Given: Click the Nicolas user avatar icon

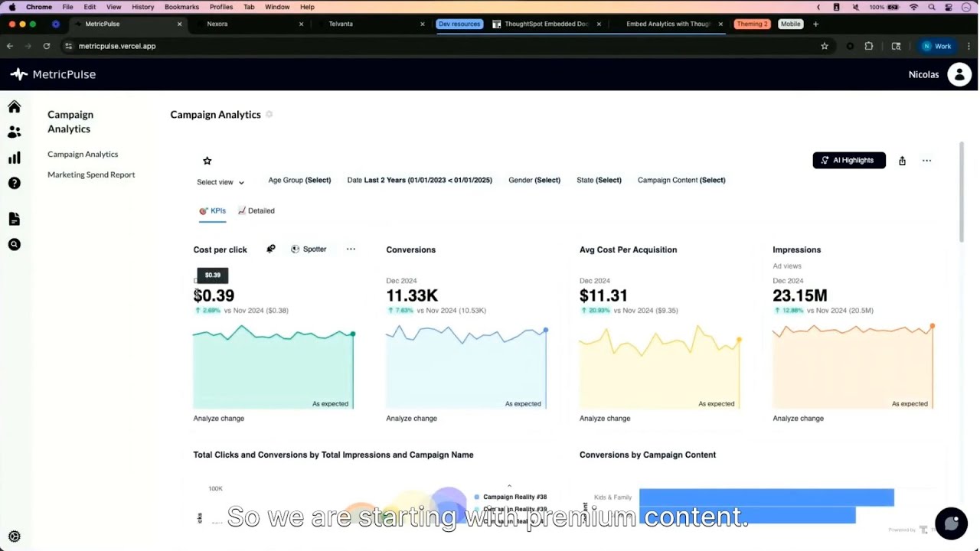Looking at the screenshot, I should (959, 74).
